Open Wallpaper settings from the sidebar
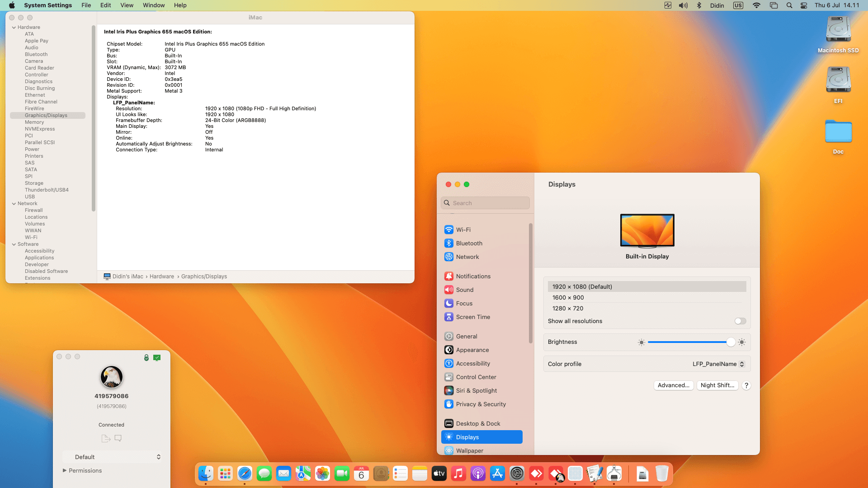 coord(469,450)
